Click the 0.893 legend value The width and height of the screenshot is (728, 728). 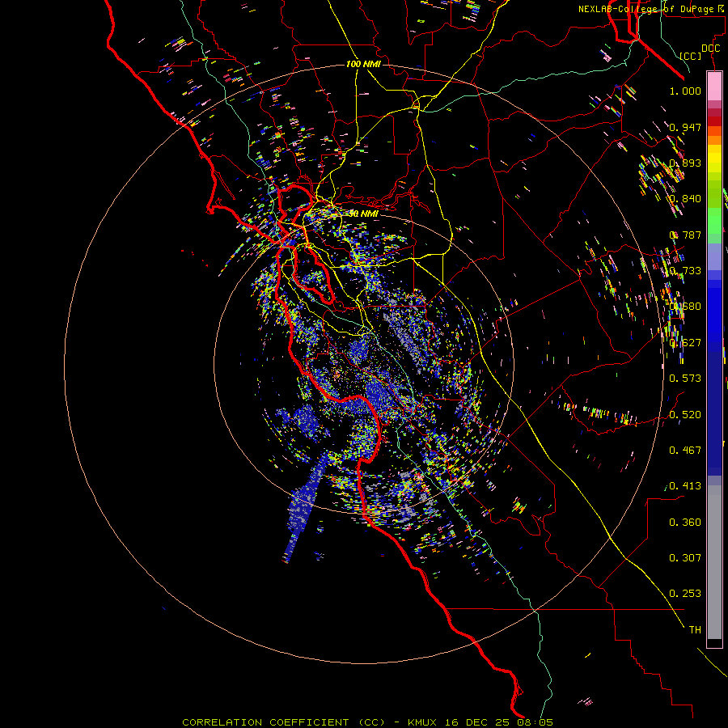[x=685, y=163]
